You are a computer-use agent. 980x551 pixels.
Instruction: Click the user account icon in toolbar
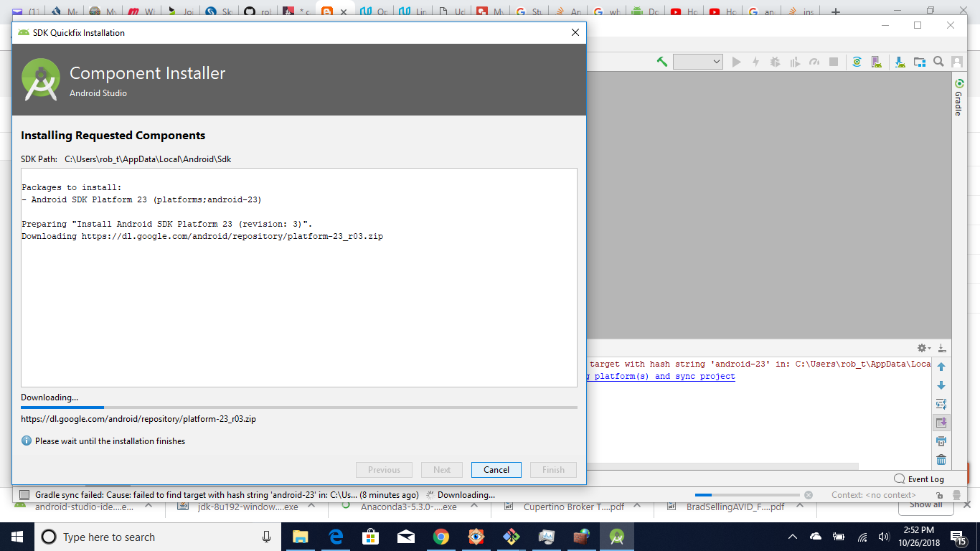[x=958, y=62]
